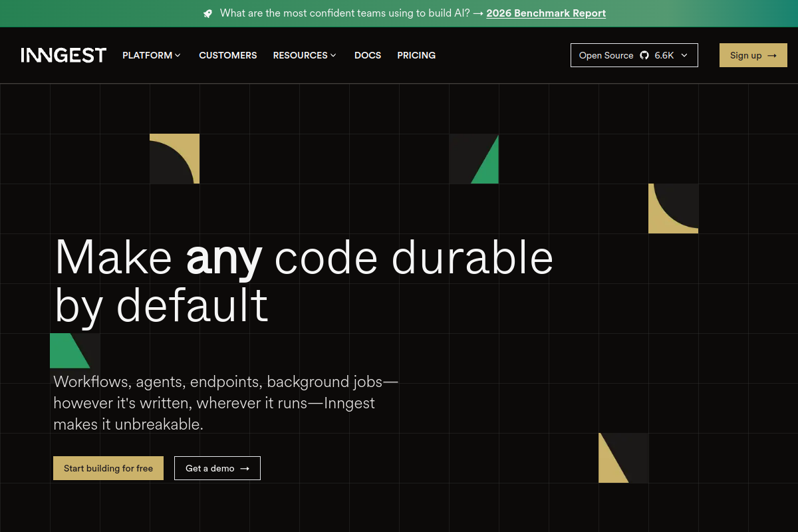Screen dimensions: 798x532
Task: Click Start building for free
Action: click(108, 468)
